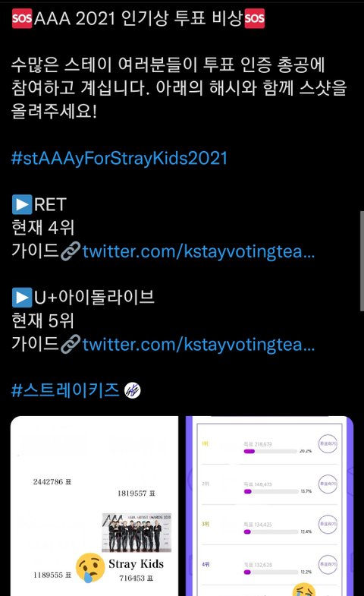This screenshot has width=364, height=596.
Task: Click the SOS emoji after 비상
Action: [254, 19]
